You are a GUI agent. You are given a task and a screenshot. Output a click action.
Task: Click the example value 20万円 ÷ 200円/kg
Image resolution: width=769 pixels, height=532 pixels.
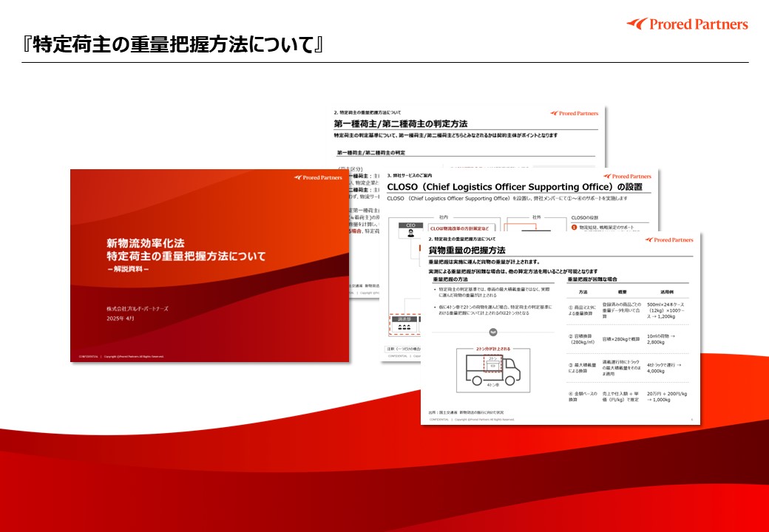(x=667, y=393)
